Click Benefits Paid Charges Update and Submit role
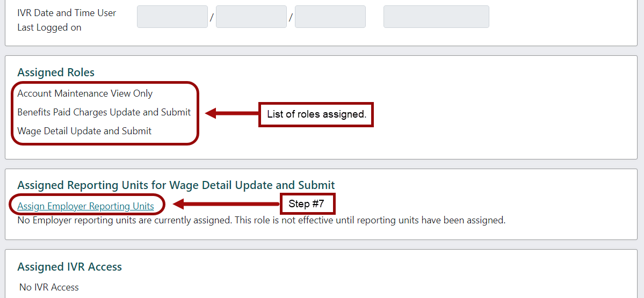This screenshot has width=644, height=298. coord(104,112)
